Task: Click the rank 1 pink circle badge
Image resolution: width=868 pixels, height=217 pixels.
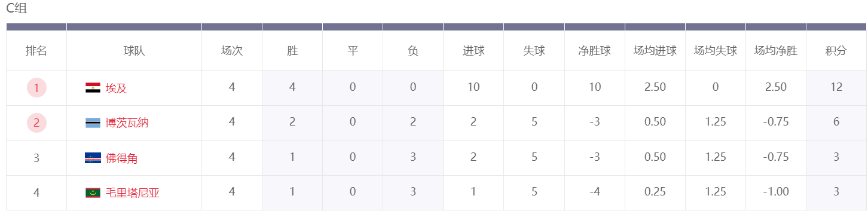Action: tap(36, 88)
